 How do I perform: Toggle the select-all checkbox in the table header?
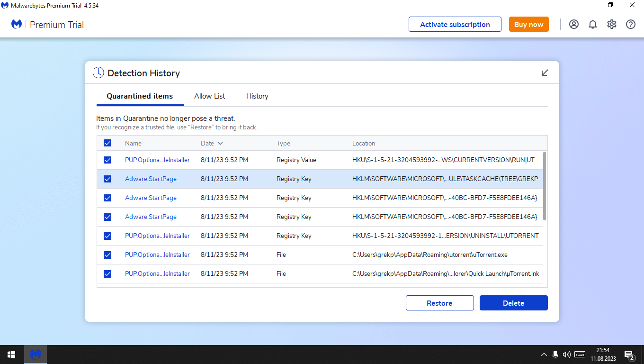click(107, 143)
